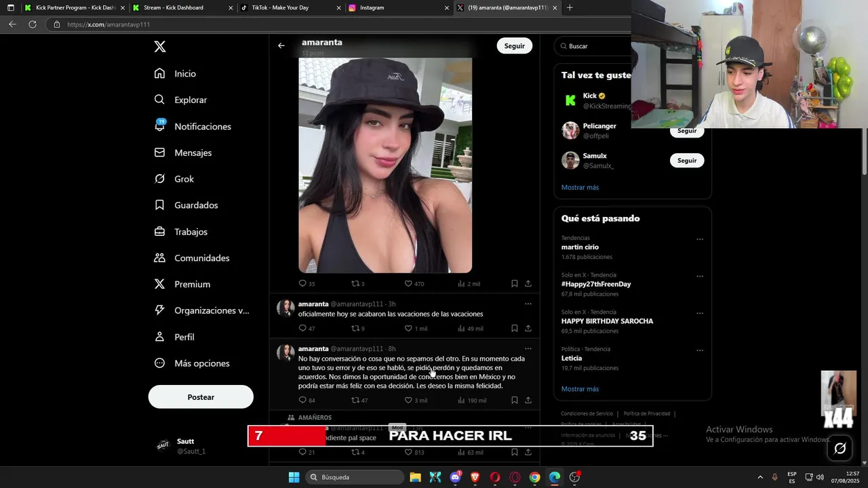Screen dimensions: 868x488
Task: Open Grok in the left sidebar
Action: 174,179
